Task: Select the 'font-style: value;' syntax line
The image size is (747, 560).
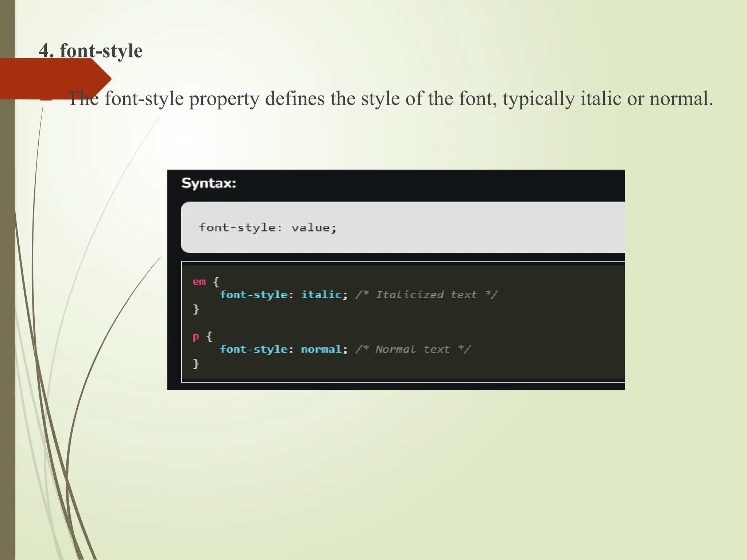Action: coord(267,227)
